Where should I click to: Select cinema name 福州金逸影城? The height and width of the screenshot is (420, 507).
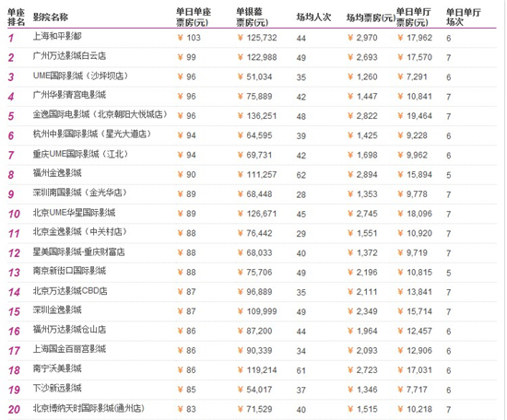[x=57, y=173]
